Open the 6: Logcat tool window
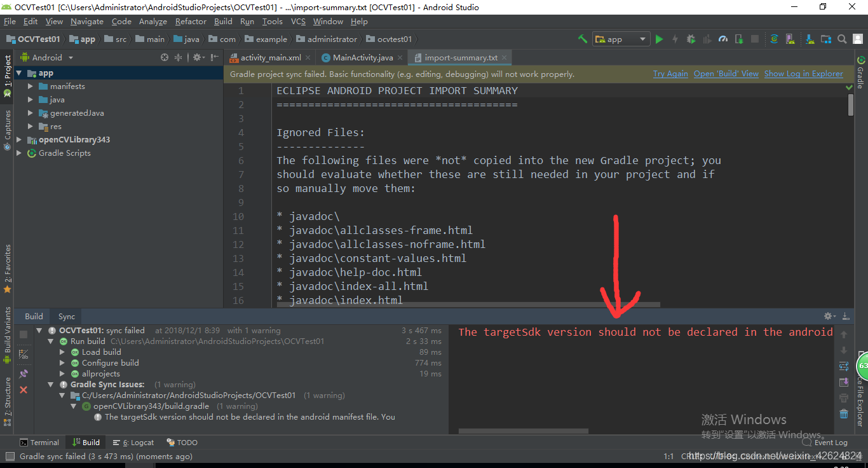 click(x=133, y=443)
